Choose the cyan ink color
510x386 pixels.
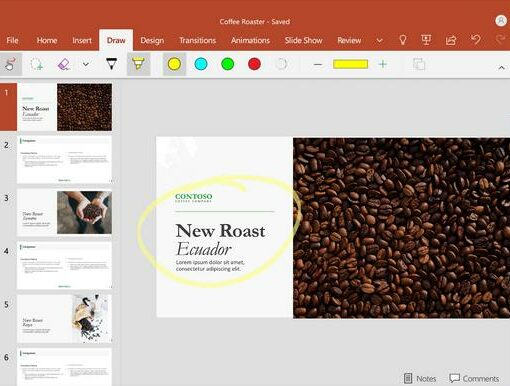[201, 64]
